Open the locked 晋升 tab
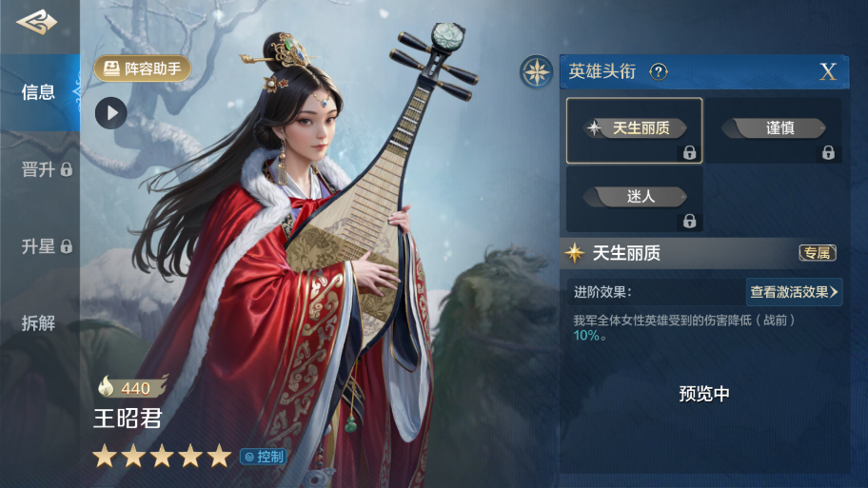 47,169
